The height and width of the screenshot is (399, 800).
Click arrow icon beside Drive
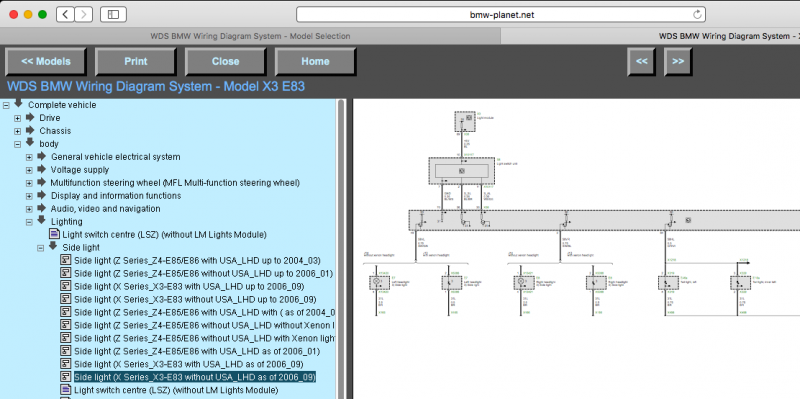[x=30, y=117]
